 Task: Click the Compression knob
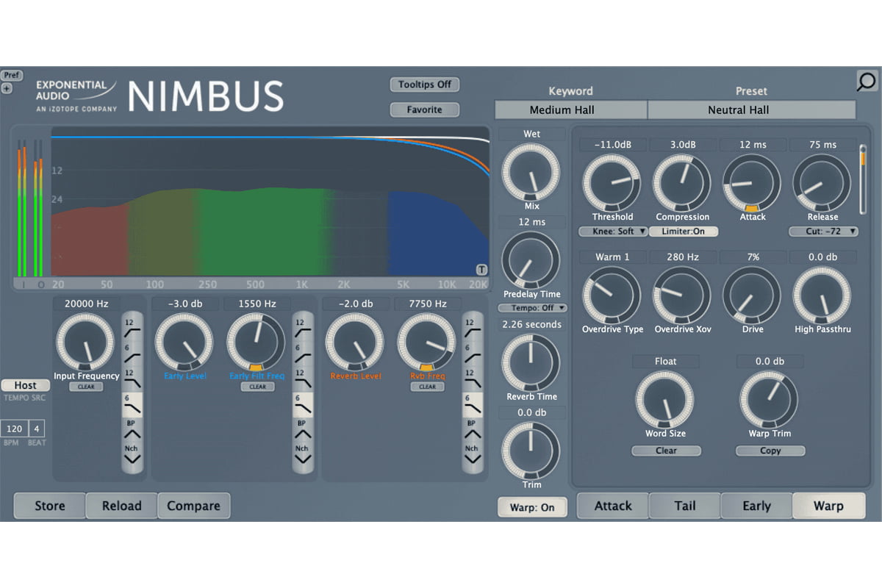[682, 184]
